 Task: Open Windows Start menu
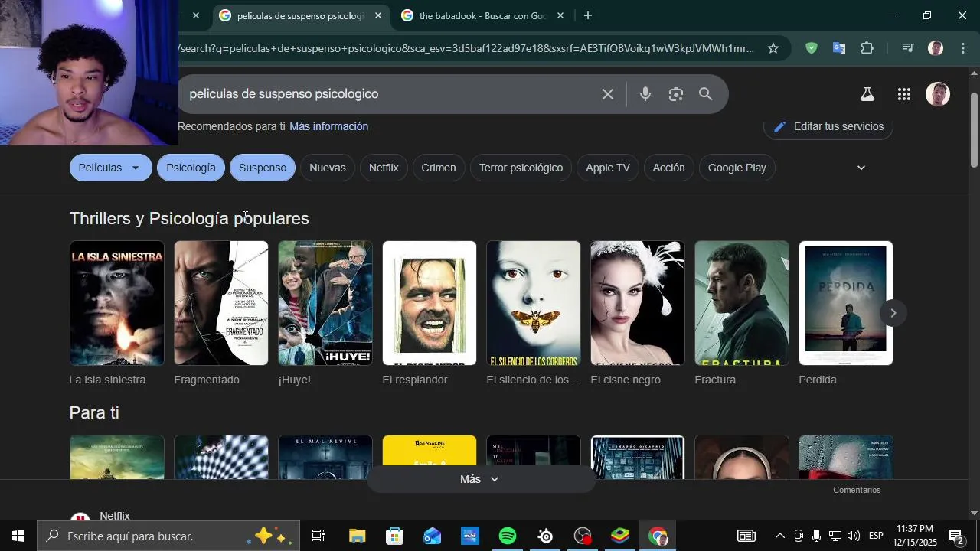18,536
